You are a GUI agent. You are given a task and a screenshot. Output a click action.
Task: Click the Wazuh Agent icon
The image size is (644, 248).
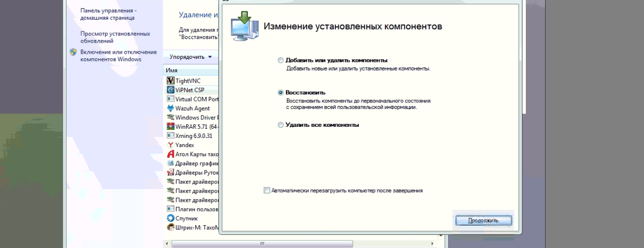170,108
